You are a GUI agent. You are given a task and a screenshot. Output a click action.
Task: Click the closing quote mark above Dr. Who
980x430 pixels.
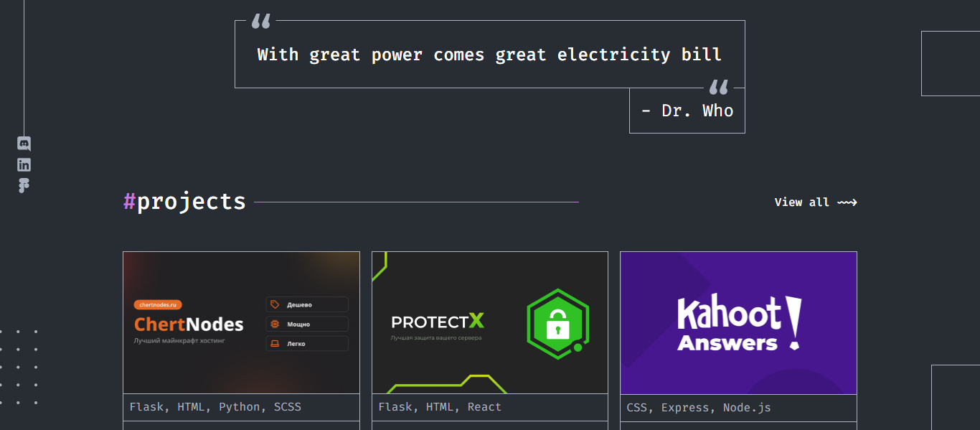click(x=718, y=88)
